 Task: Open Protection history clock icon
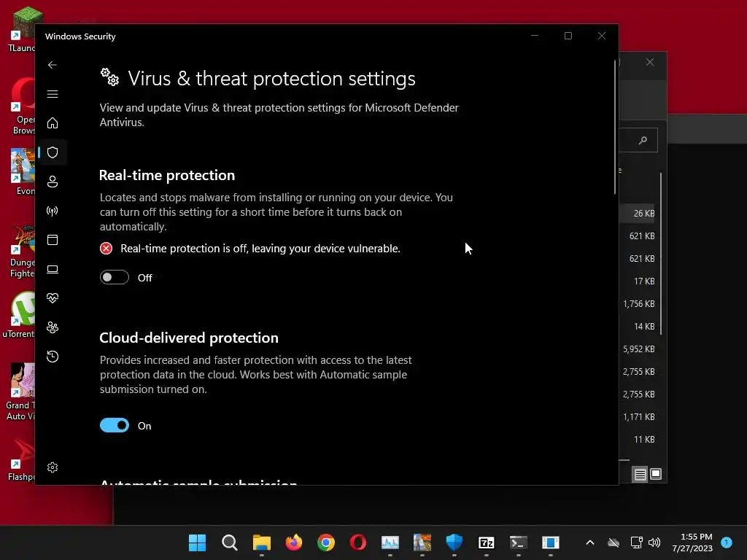point(53,357)
